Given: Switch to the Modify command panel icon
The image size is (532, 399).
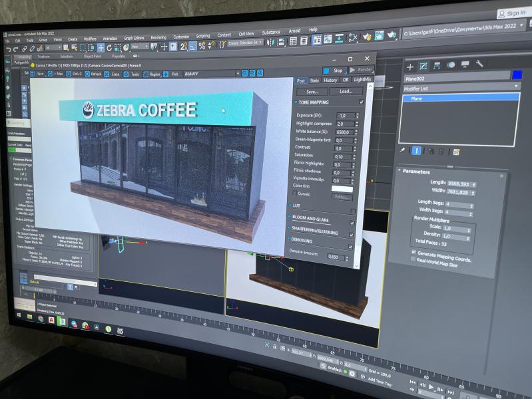Looking at the screenshot, I should pyautogui.click(x=423, y=66).
